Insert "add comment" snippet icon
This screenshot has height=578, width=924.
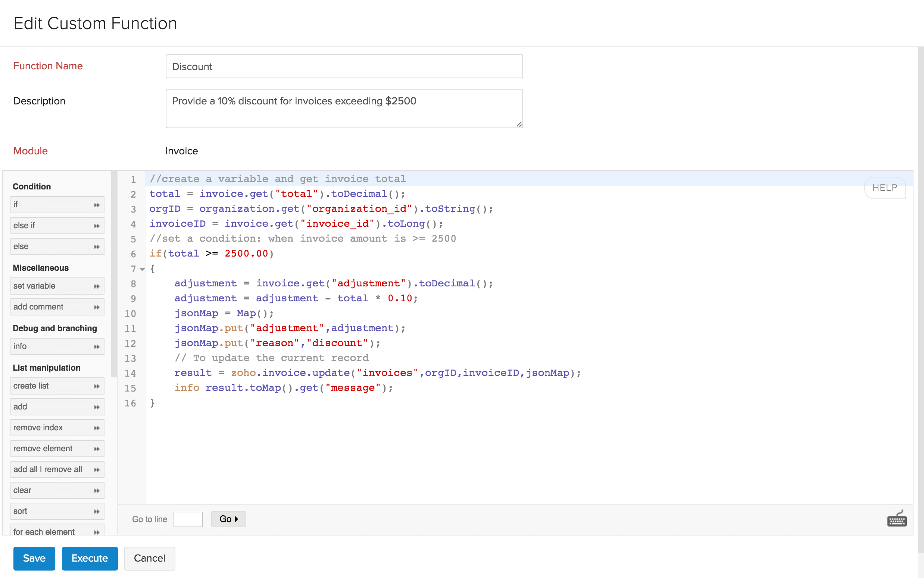click(97, 307)
